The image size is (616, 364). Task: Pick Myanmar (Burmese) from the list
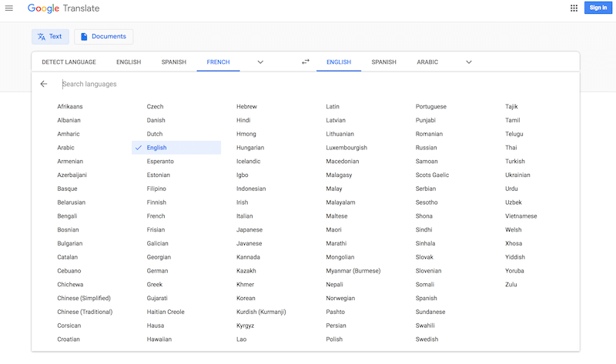point(353,271)
